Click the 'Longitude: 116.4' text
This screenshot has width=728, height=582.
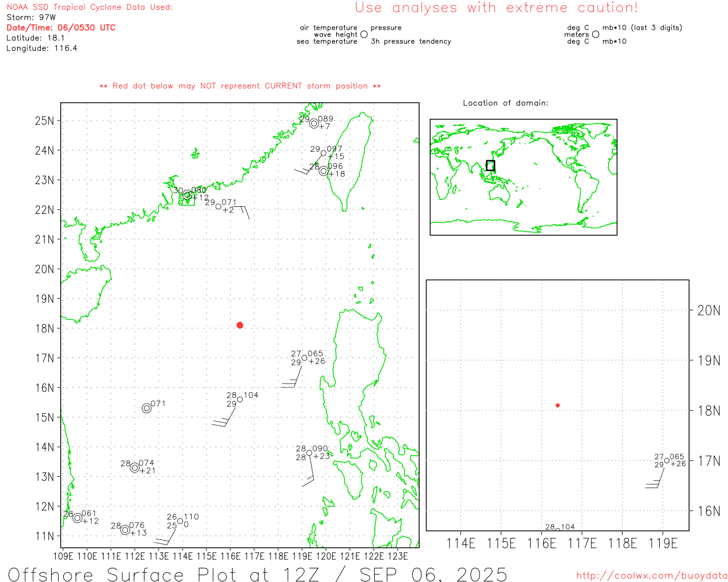click(x=42, y=48)
